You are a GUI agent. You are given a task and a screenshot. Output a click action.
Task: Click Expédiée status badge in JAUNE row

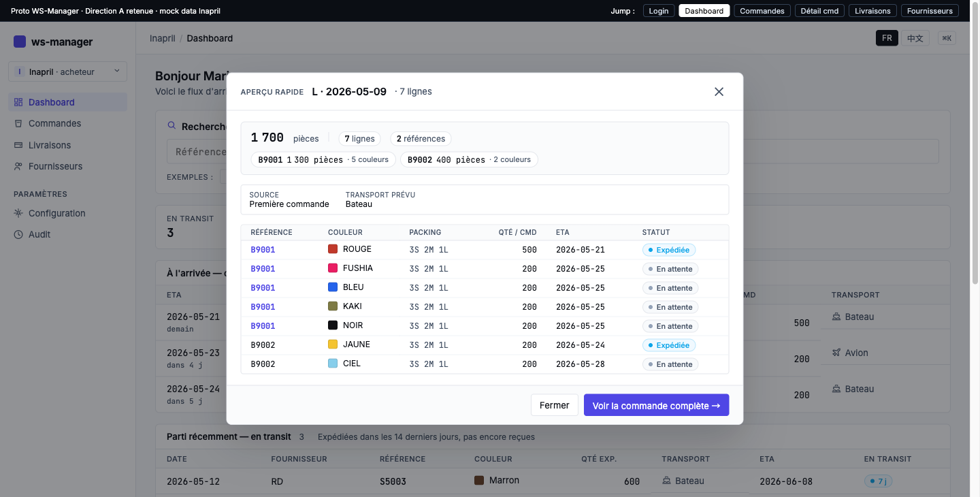(x=669, y=345)
